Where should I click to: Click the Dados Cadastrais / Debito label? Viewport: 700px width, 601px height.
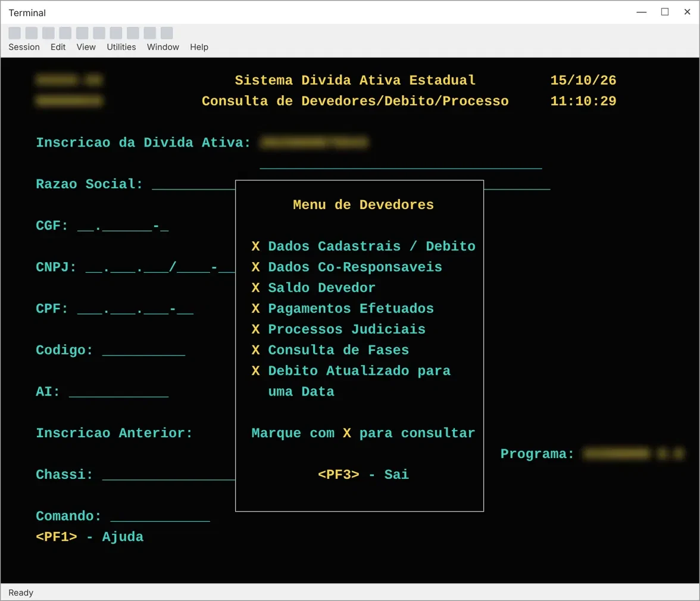[372, 246]
